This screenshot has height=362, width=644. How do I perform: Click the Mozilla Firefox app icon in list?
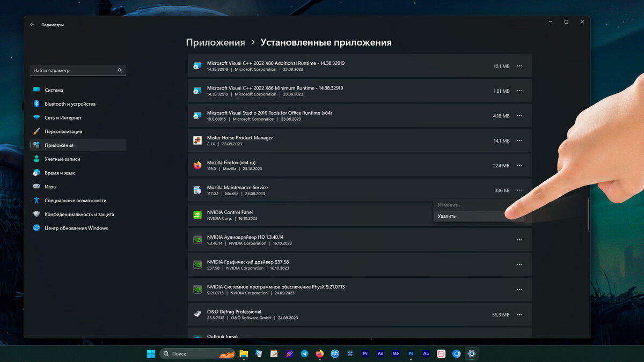coord(197,166)
